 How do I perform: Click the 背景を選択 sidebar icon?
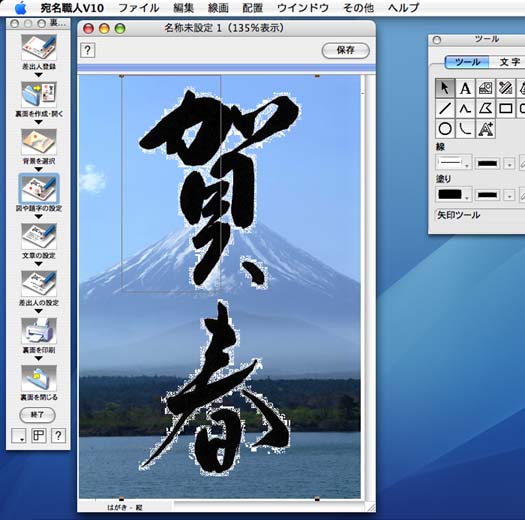click(x=39, y=142)
